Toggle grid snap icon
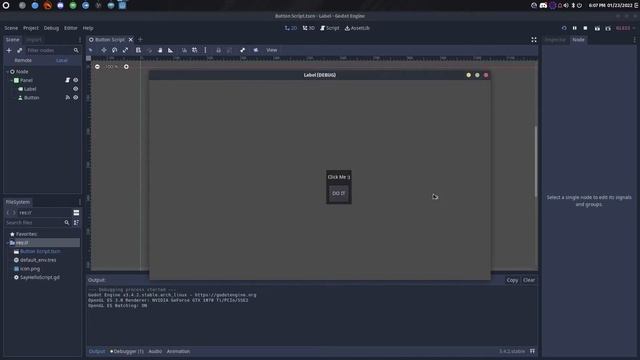The height and width of the screenshot is (360, 640). (x=195, y=50)
